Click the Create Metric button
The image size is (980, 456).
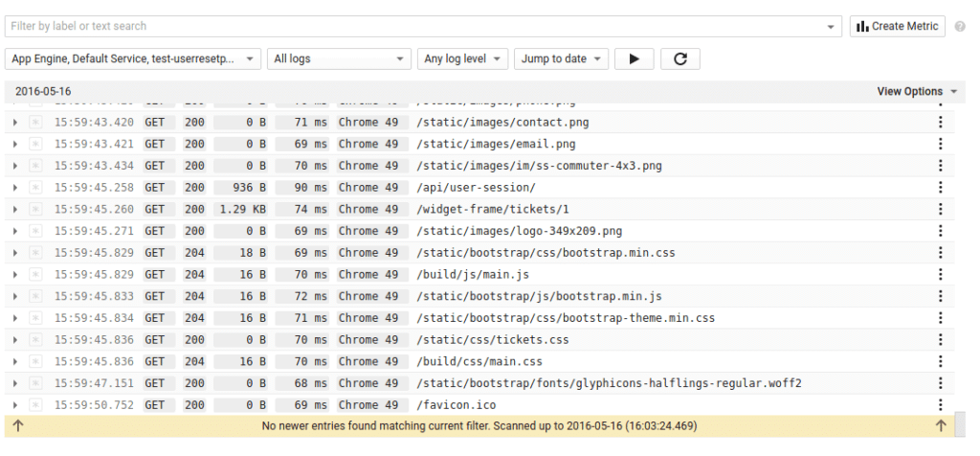click(x=898, y=26)
